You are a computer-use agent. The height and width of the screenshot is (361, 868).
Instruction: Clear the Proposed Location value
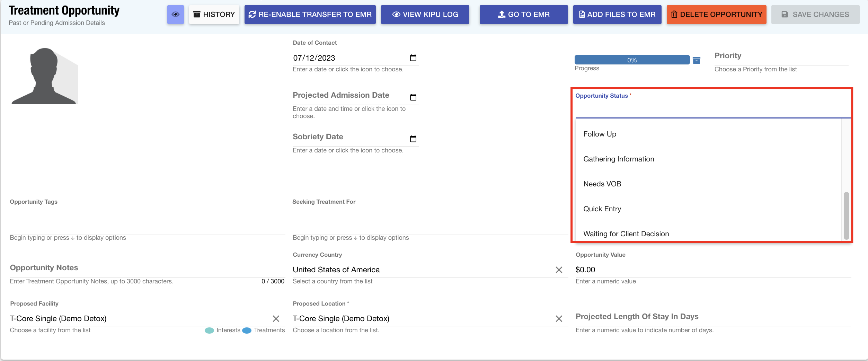point(559,319)
